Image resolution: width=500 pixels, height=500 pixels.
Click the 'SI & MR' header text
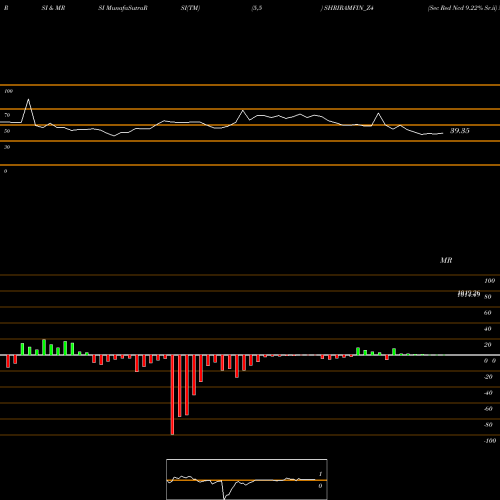point(53,8)
